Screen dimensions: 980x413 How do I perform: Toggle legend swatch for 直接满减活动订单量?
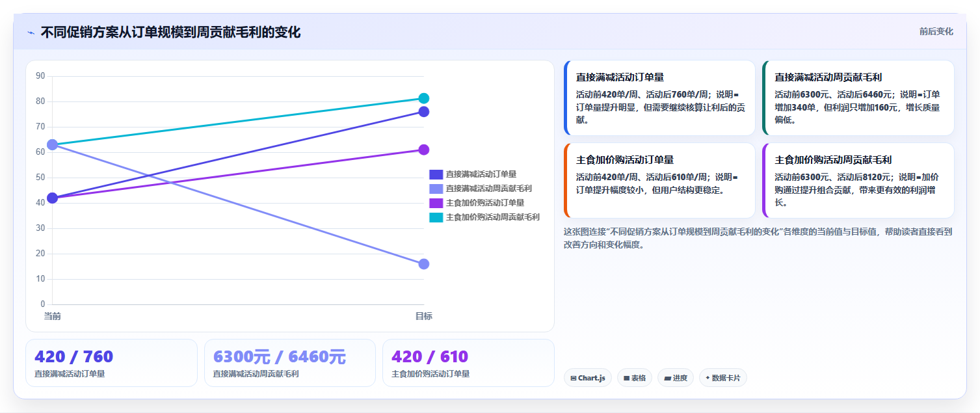pos(436,174)
